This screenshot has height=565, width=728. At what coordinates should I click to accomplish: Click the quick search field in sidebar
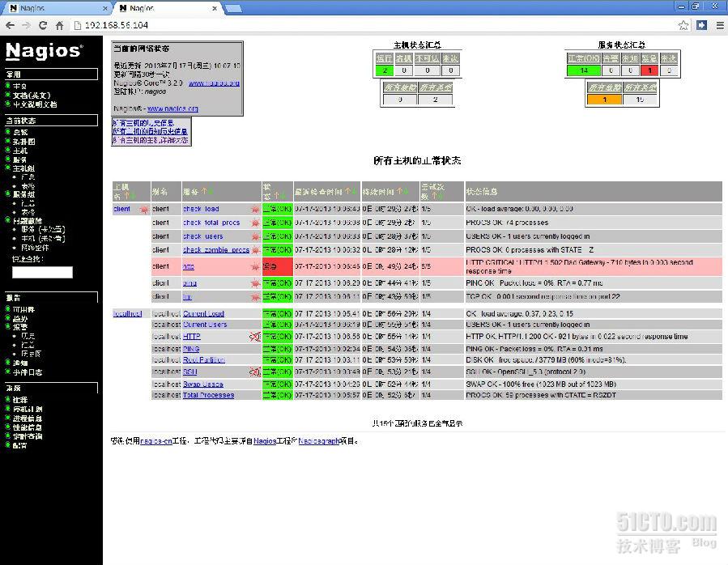(42, 272)
